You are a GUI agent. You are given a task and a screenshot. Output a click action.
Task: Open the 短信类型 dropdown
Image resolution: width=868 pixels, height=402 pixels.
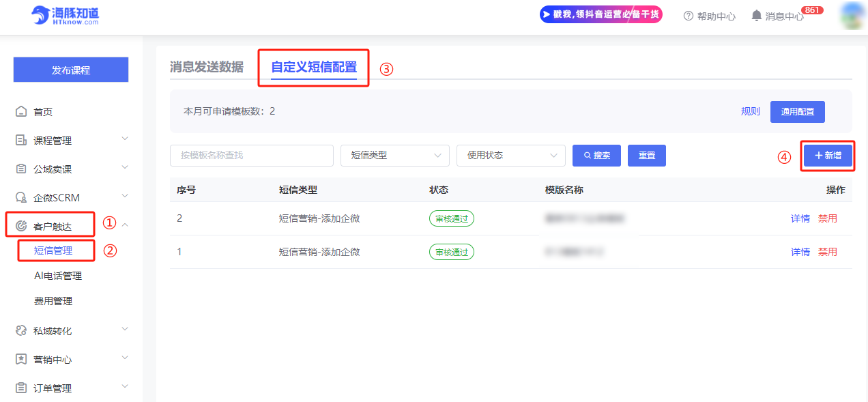coord(395,156)
